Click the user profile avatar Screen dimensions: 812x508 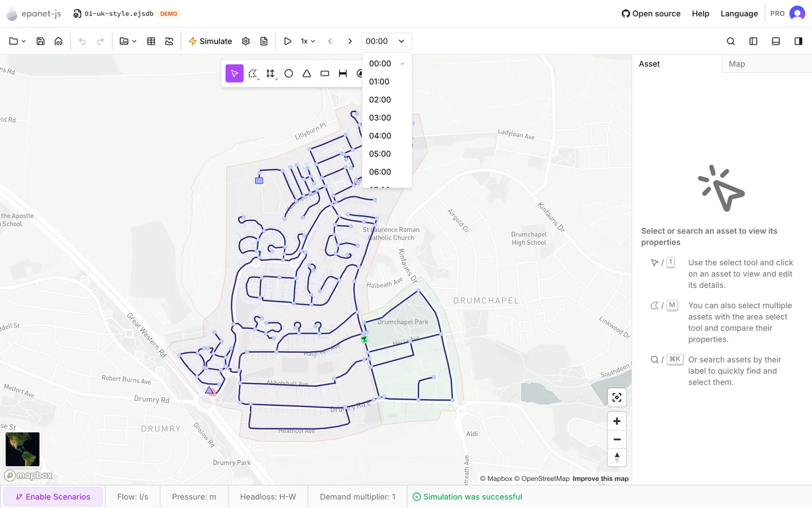(x=797, y=14)
